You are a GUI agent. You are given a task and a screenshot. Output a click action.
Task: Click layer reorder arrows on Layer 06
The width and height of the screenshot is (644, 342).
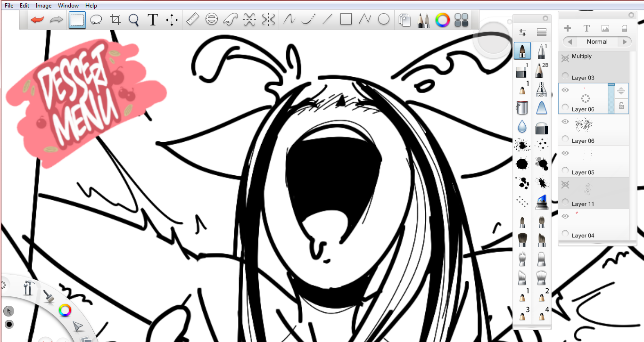(x=621, y=91)
